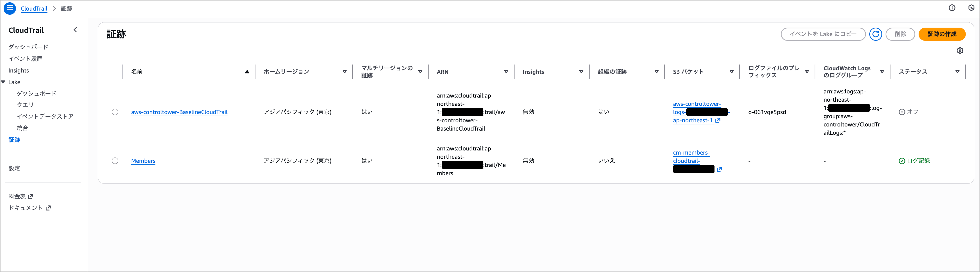
Task: Collapse the Lake tree section
Action: 3,82
